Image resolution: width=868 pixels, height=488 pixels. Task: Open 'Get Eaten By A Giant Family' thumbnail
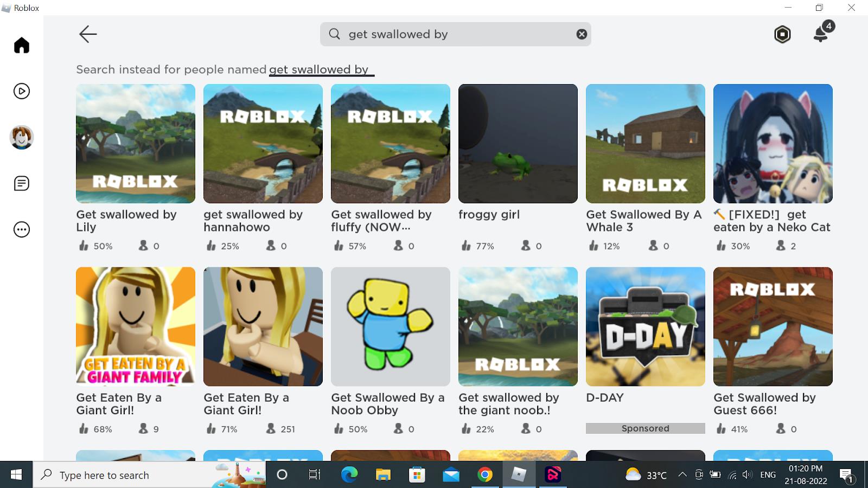[136, 326]
